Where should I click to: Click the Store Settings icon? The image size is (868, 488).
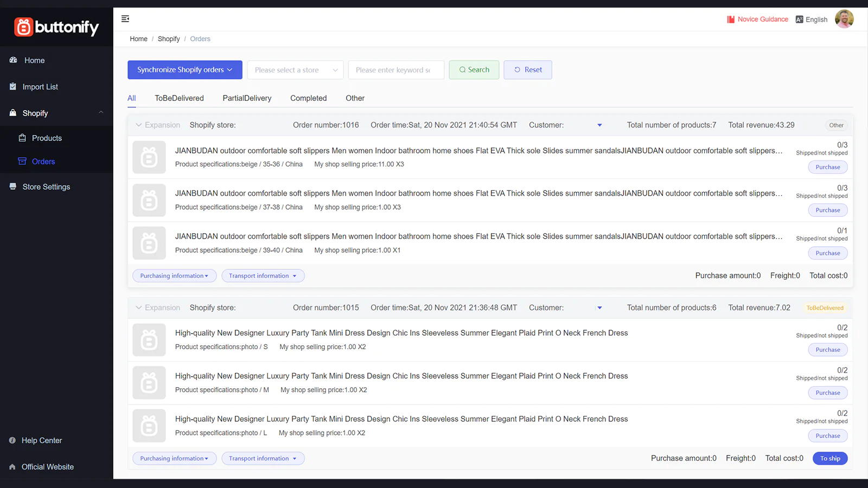[13, 187]
